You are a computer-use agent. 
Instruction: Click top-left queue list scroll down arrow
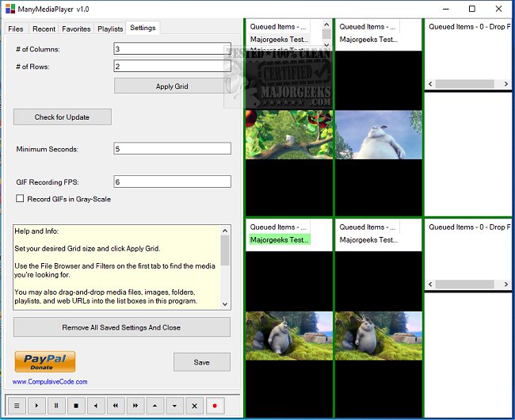point(326,44)
